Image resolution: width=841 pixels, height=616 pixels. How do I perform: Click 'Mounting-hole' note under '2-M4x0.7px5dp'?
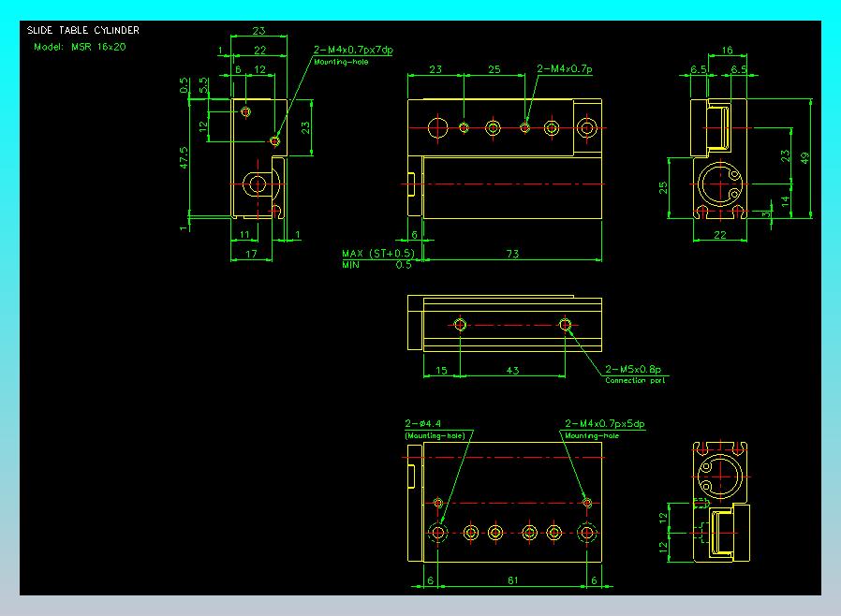(592, 436)
